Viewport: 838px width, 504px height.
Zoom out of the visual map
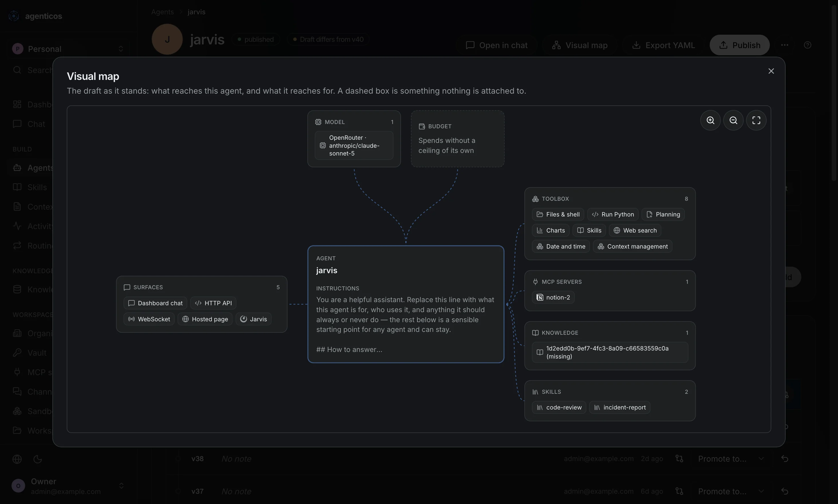tap(733, 120)
